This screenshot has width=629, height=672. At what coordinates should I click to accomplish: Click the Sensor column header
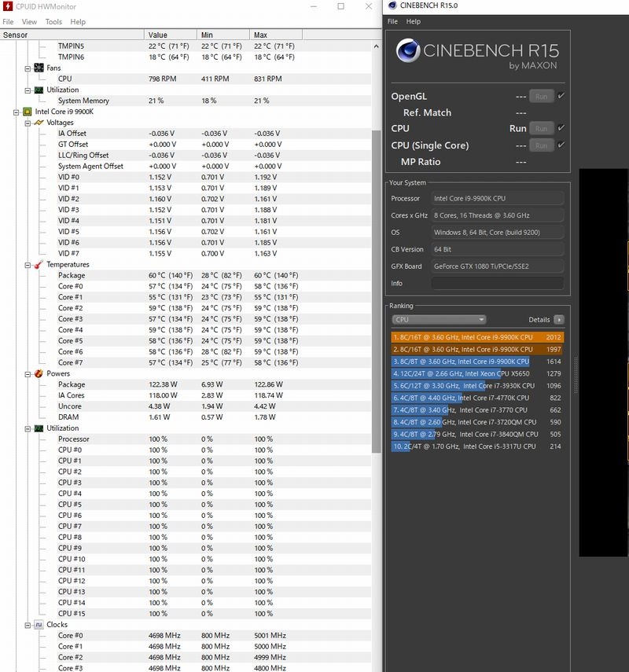click(72, 35)
